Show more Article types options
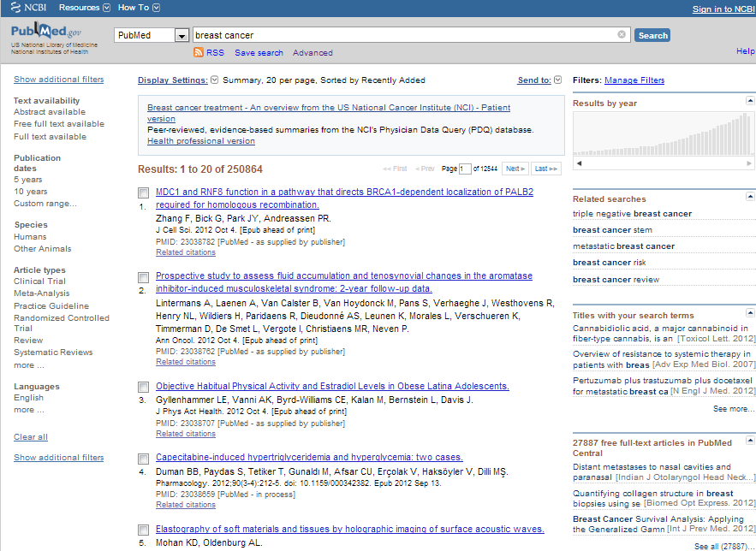The height and width of the screenshot is (551, 756). [x=29, y=365]
